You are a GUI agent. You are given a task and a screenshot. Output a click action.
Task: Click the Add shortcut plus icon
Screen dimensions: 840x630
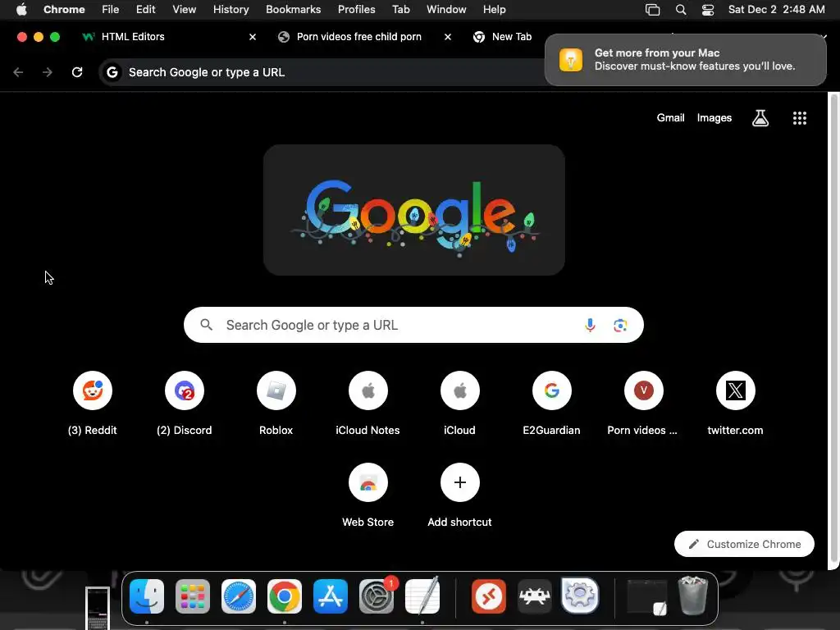459,482
